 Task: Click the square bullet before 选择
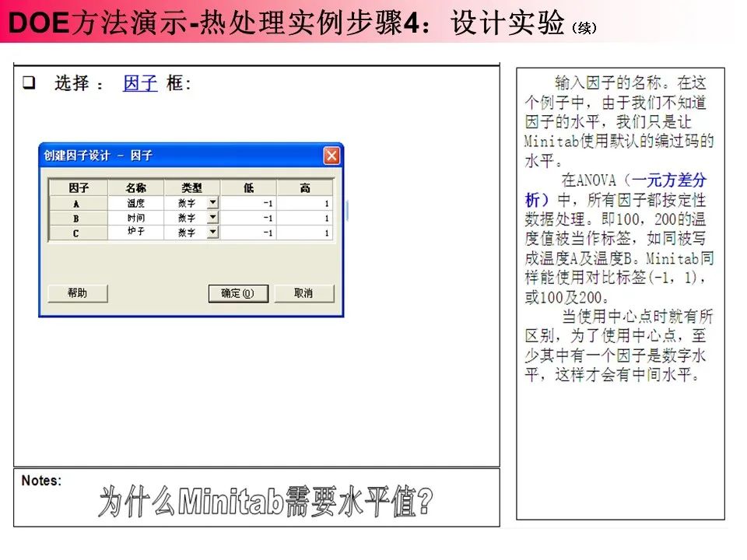[x=30, y=83]
